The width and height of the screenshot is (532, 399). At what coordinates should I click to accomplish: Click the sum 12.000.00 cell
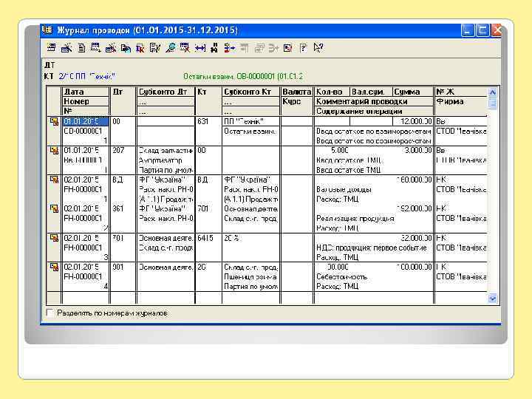(412, 121)
